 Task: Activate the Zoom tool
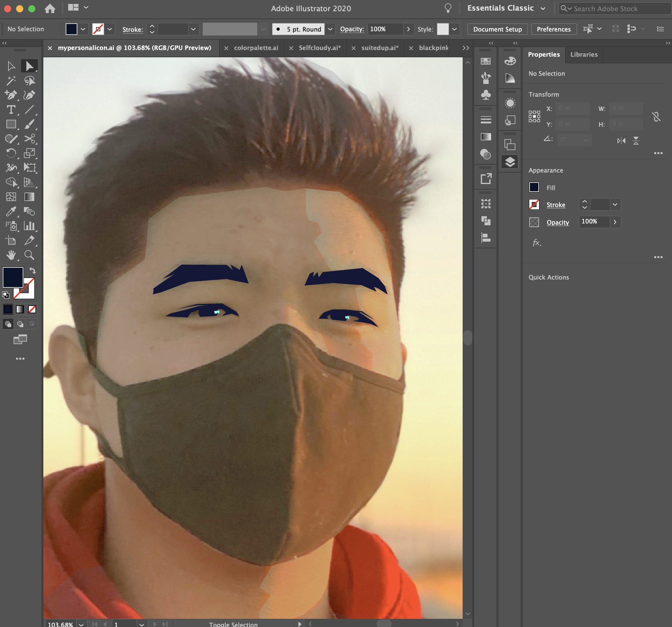click(x=29, y=255)
